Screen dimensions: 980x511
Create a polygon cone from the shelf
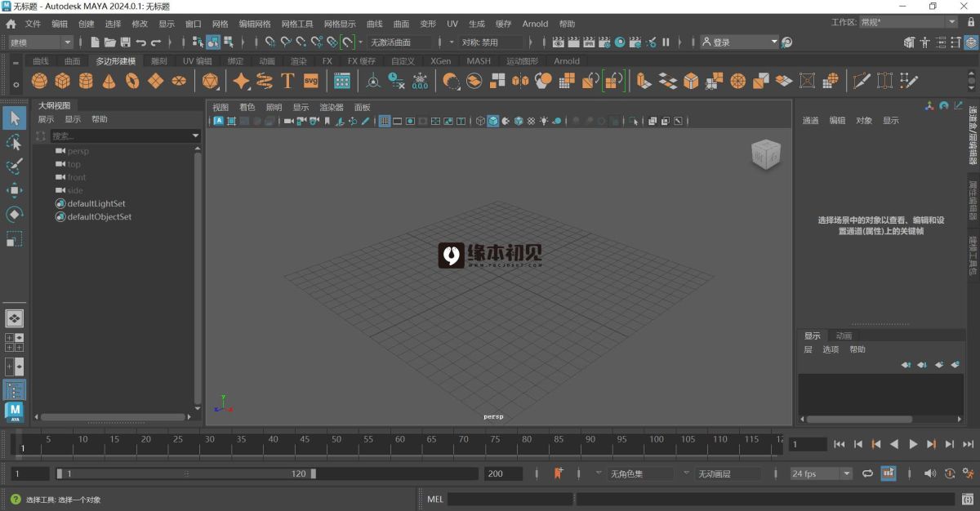(x=109, y=81)
